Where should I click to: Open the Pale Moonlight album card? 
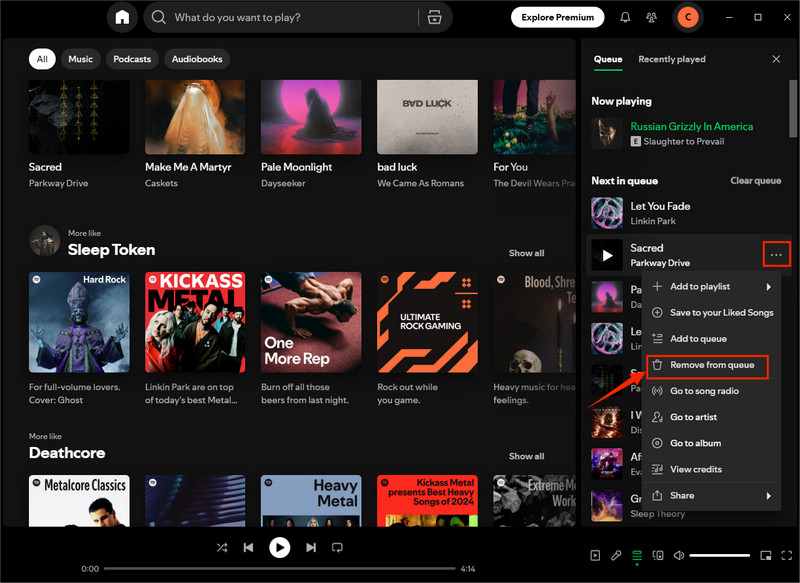pyautogui.click(x=311, y=134)
